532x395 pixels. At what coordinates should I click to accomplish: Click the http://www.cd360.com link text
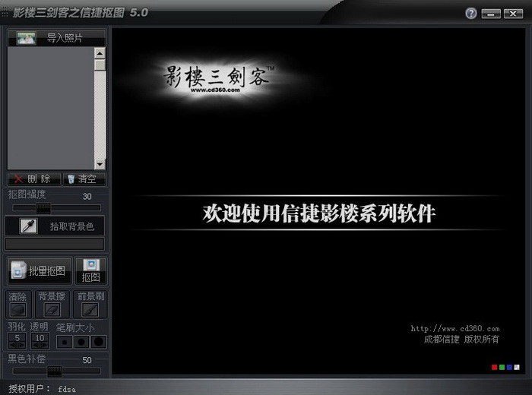point(455,329)
